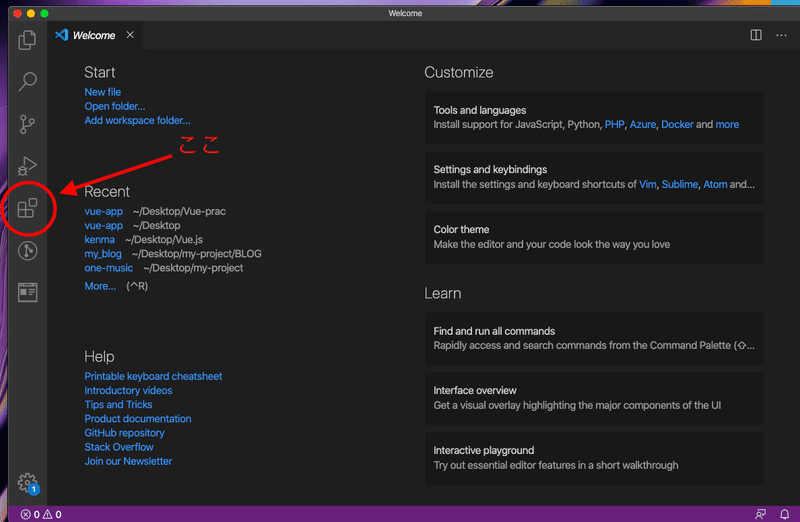Open the Source Control view
The image size is (800, 522).
click(x=27, y=124)
